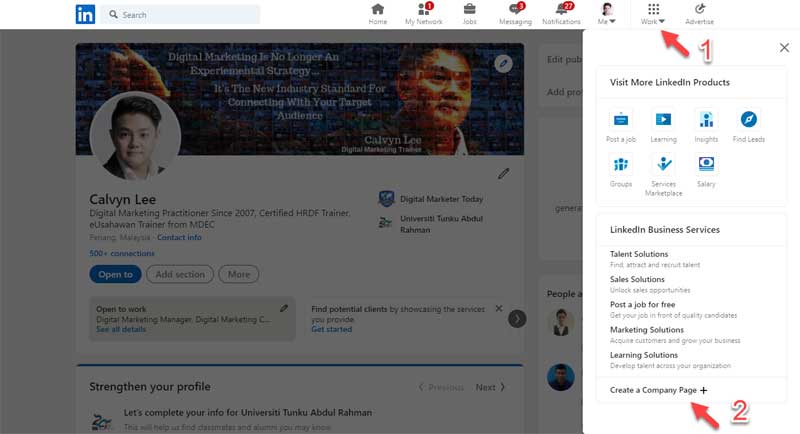The height and width of the screenshot is (434, 800).
Task: Edit the Open to work card pencil
Action: [x=284, y=308]
